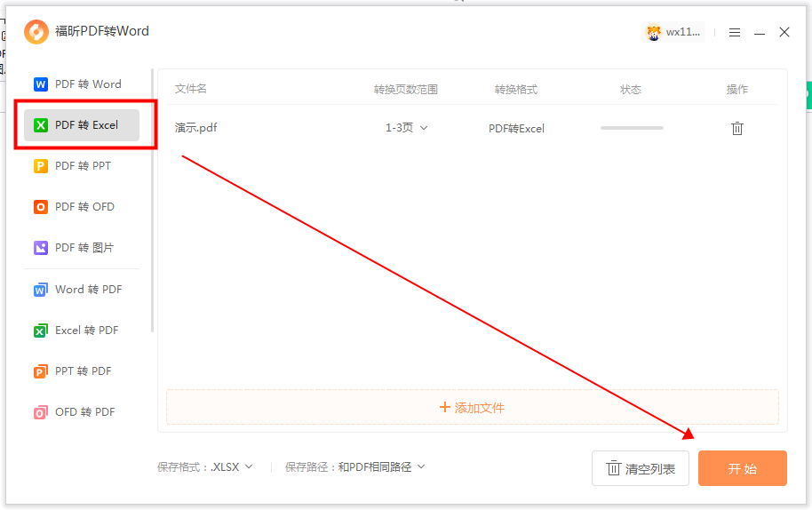Minimize the converter window
The image size is (812, 510).
(760, 33)
